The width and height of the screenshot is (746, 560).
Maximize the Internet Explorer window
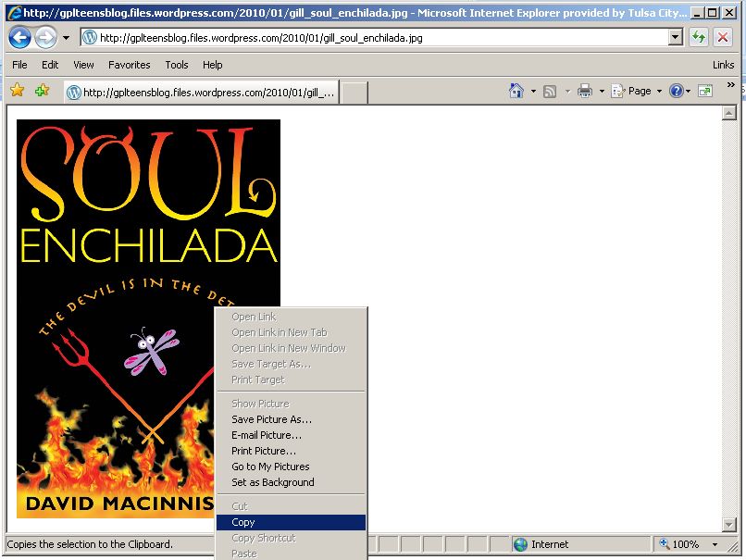coord(713,13)
